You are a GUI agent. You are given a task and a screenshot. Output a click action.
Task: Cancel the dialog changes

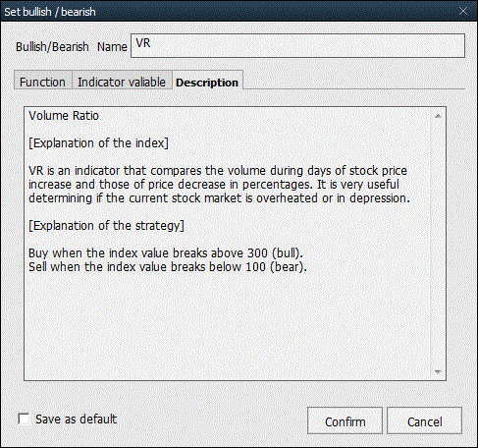tap(424, 421)
